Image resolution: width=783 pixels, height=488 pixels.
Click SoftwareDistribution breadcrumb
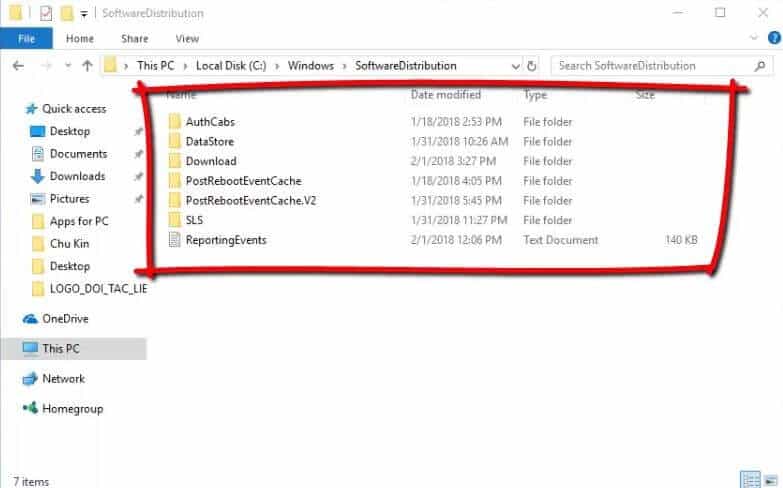point(405,65)
